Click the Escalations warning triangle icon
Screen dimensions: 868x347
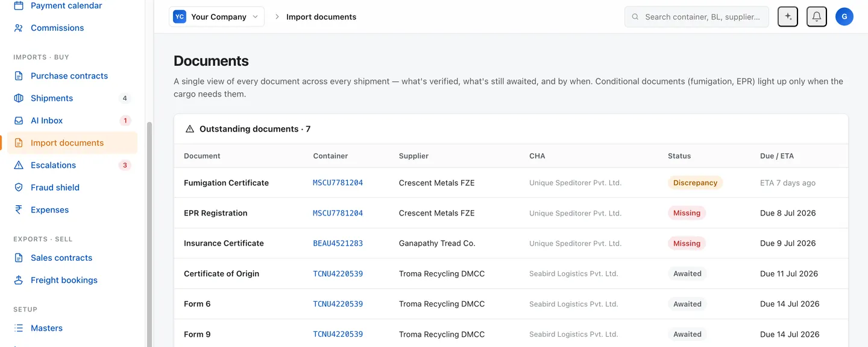coord(19,165)
